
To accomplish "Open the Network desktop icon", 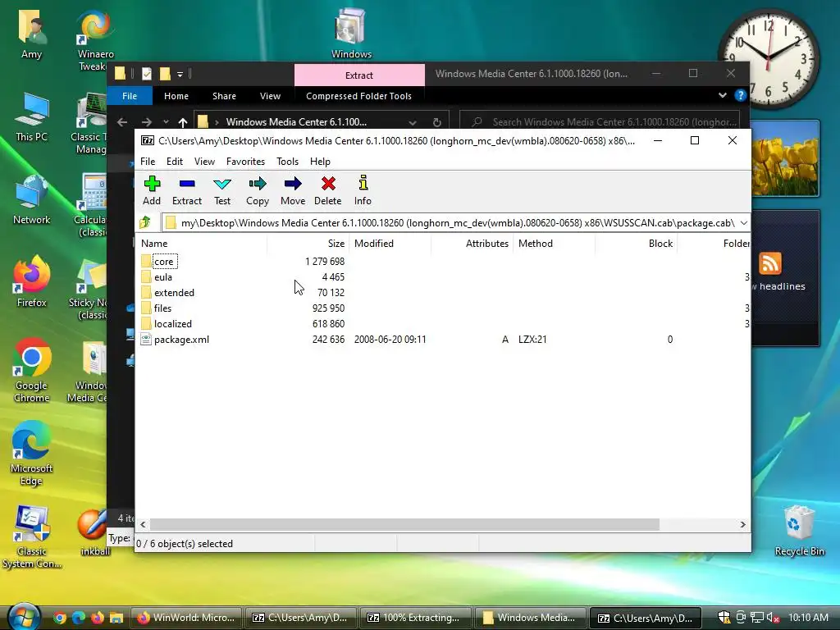I will (32, 200).
